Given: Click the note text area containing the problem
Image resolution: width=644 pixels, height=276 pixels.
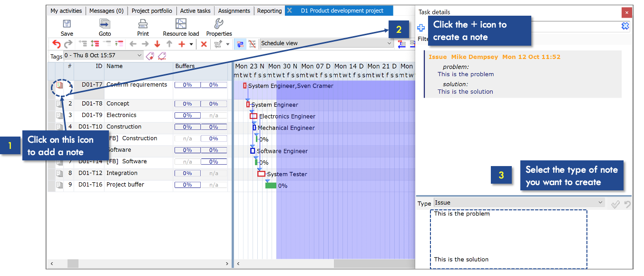Looking at the screenshot, I should [508, 239].
